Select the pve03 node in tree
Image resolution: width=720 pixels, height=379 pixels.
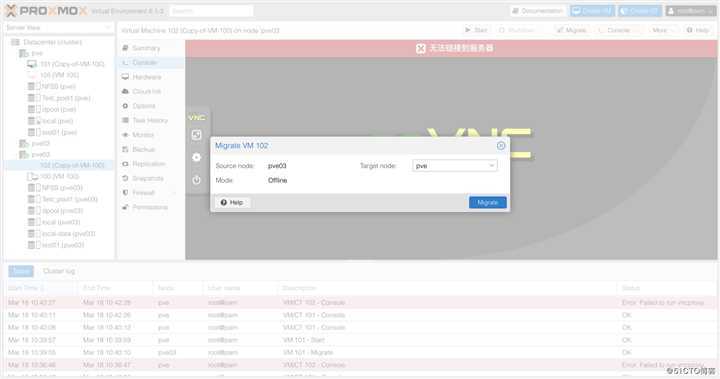[40, 154]
